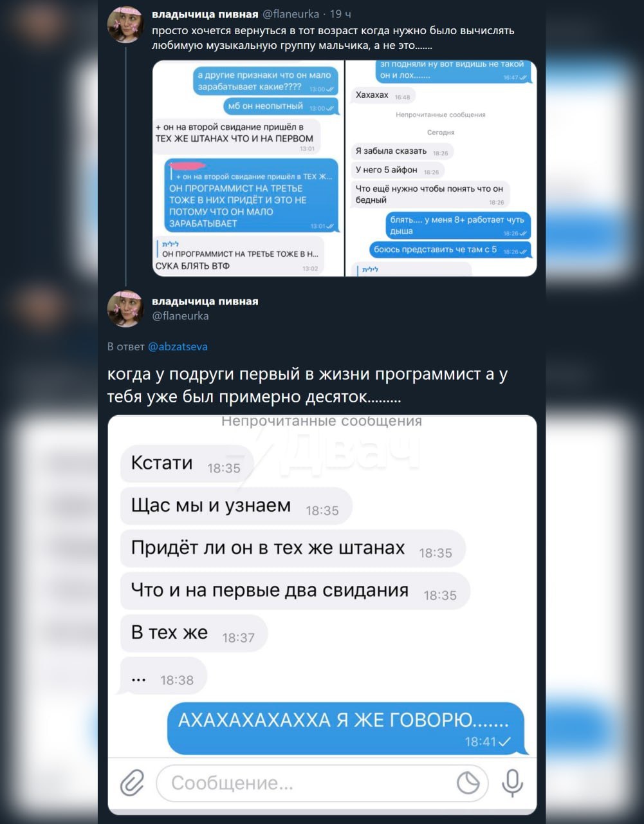Open the 19 ч timestamp link
Image resolution: width=644 pixels, height=824 pixels.
[x=340, y=14]
